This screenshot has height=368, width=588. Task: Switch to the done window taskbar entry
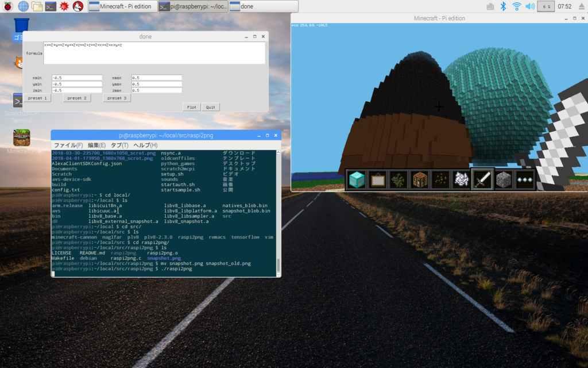[x=264, y=6]
